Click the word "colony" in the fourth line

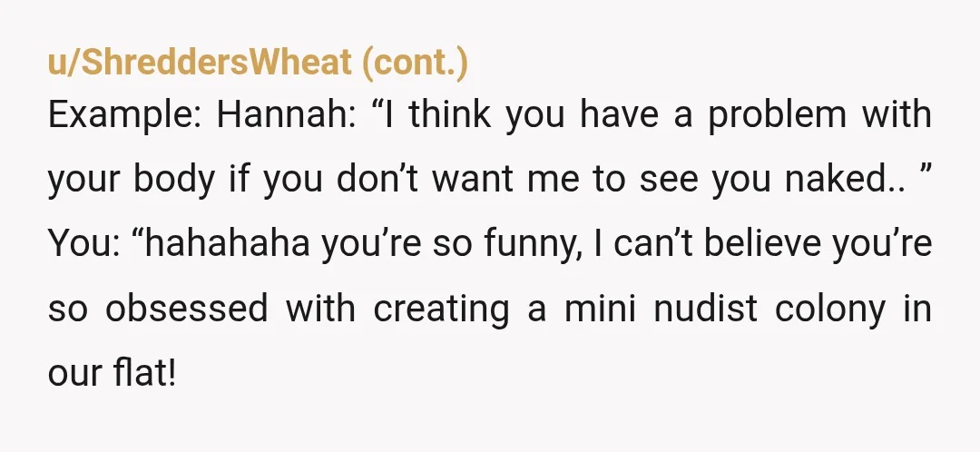(x=830, y=310)
